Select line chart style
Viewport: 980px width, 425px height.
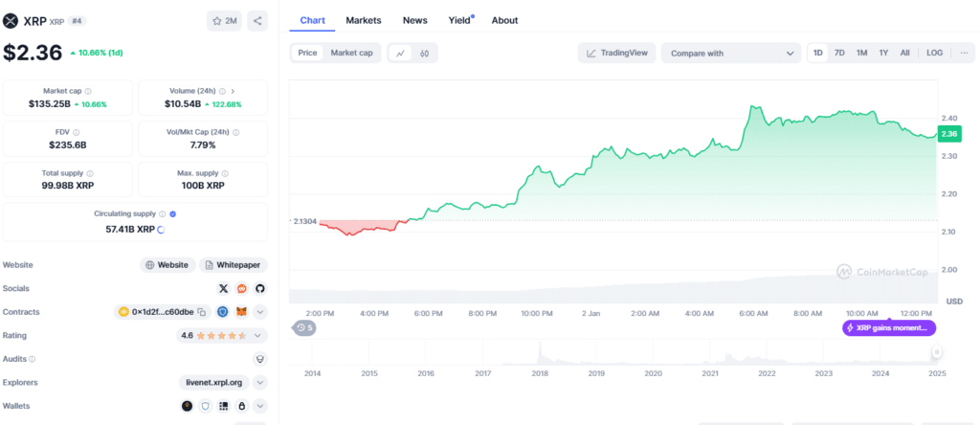[400, 54]
